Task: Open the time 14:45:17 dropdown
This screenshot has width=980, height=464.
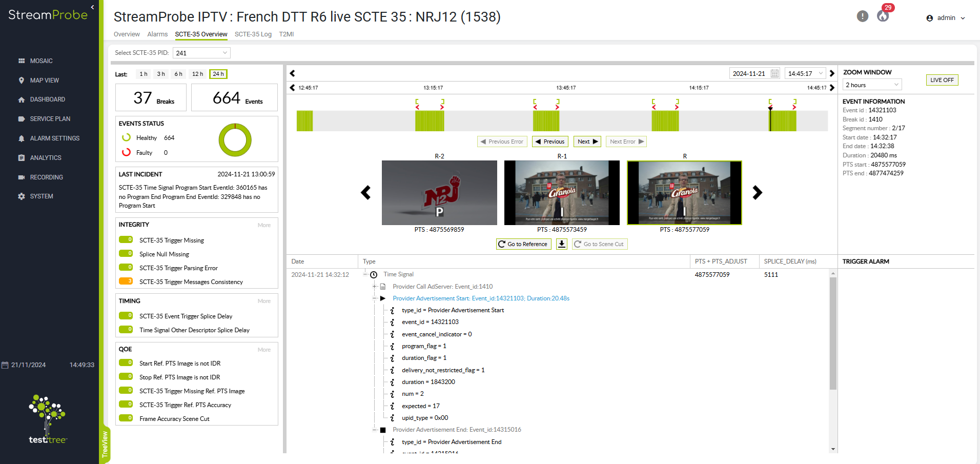Action: 805,74
